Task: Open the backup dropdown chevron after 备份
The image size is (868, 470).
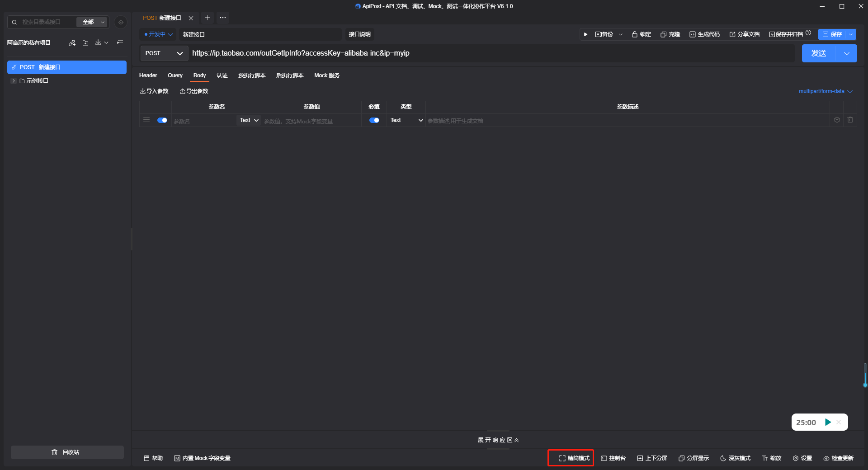Action: point(621,34)
